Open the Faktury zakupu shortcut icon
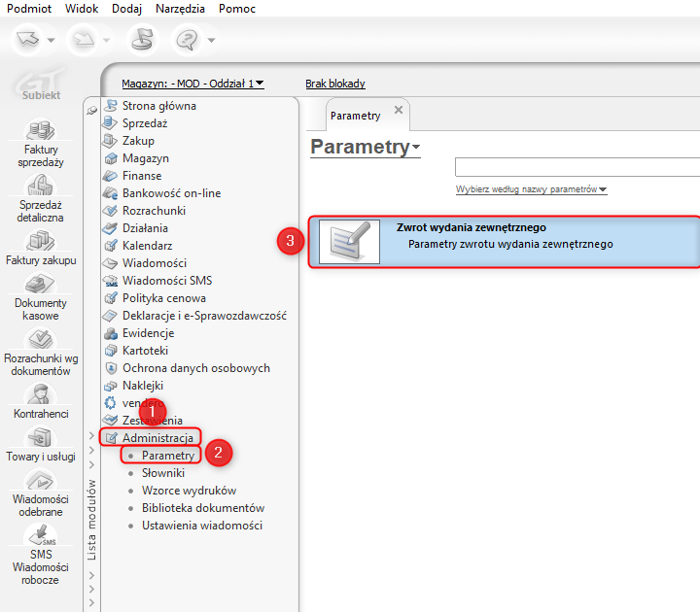This screenshot has height=612, width=700. (41, 241)
